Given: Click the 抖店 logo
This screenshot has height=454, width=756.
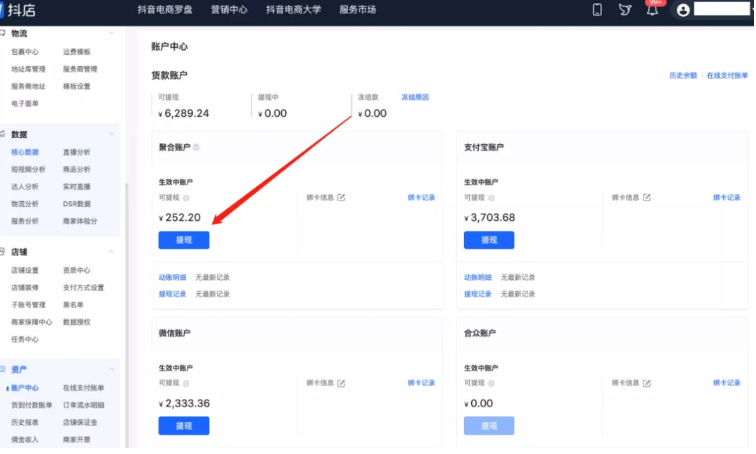Looking at the screenshot, I should (18, 10).
